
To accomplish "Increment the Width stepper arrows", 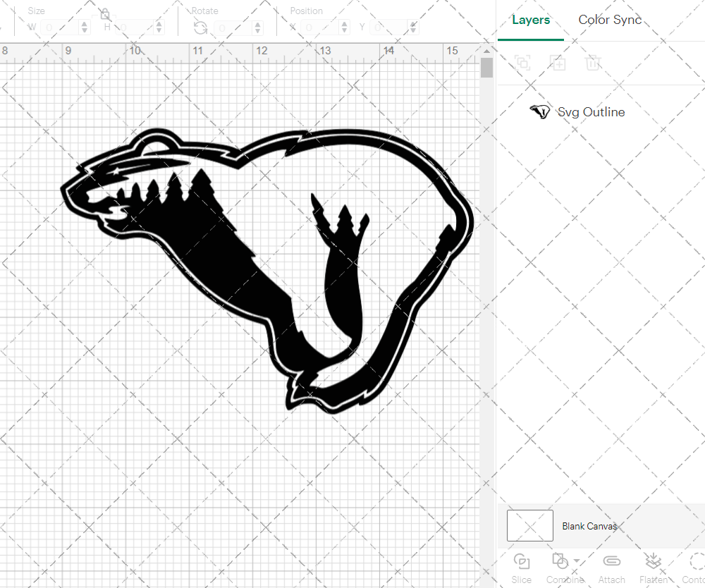I will [x=85, y=24].
